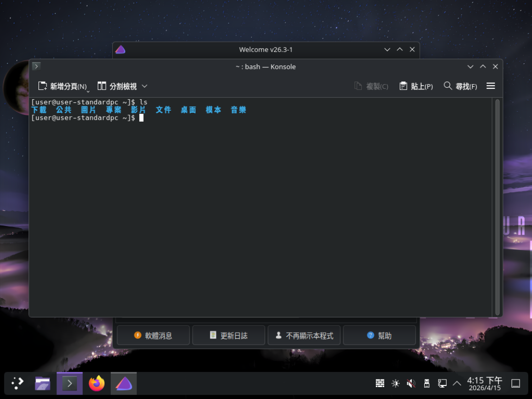Image resolution: width=532 pixels, height=399 pixels.
Task: Click the taskbar clock showing 4:15
Action: click(x=485, y=384)
